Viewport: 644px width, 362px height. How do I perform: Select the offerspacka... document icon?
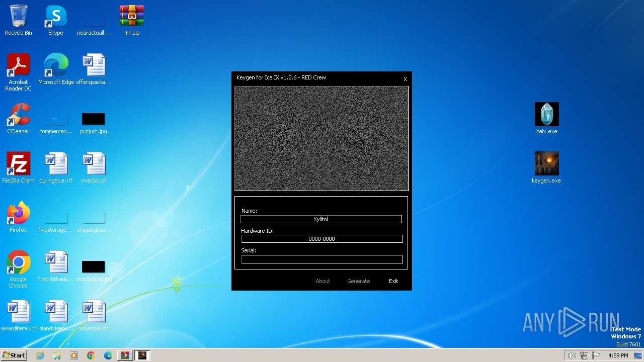[94, 69]
